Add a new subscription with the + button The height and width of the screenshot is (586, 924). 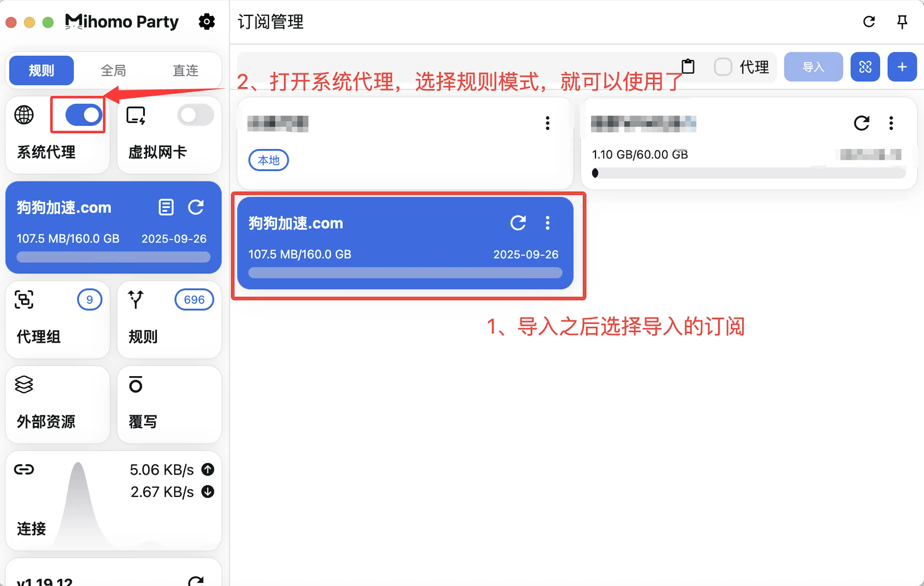[x=902, y=67]
